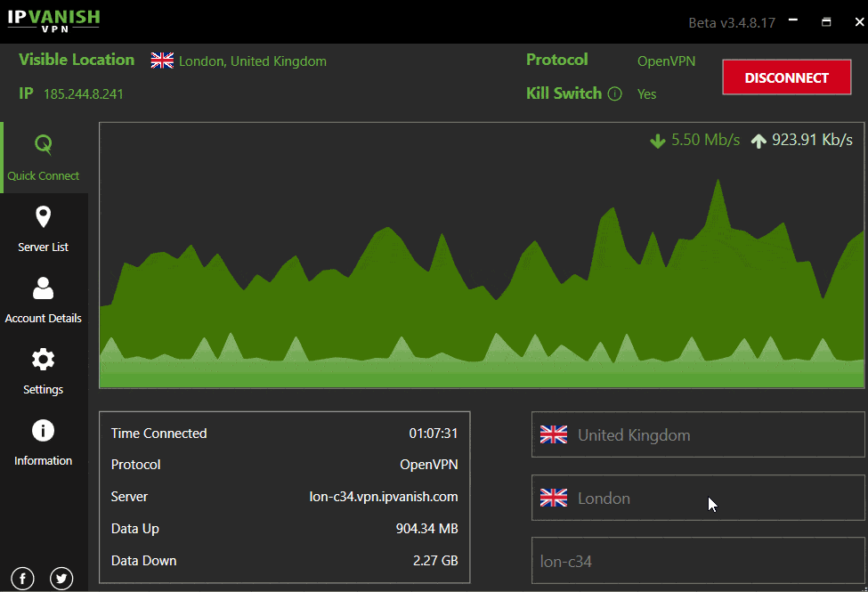Minimize the IPVanish window
Viewport: 868px width, 592px height.
click(793, 21)
